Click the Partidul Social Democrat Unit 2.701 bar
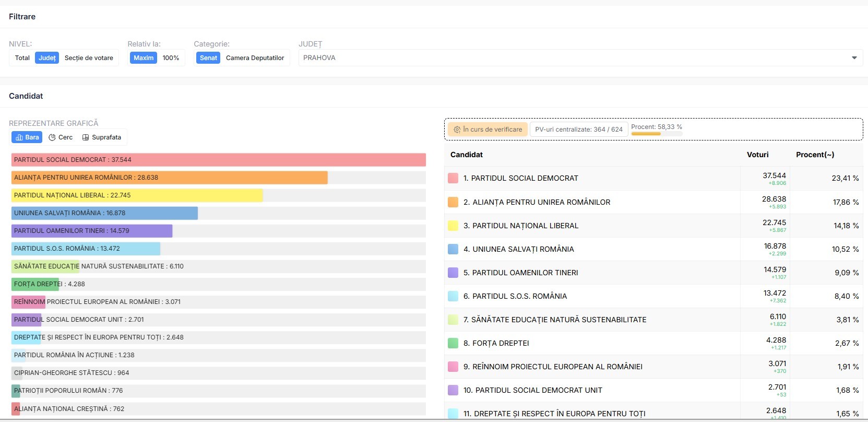The width and height of the screenshot is (868, 422). tap(27, 320)
